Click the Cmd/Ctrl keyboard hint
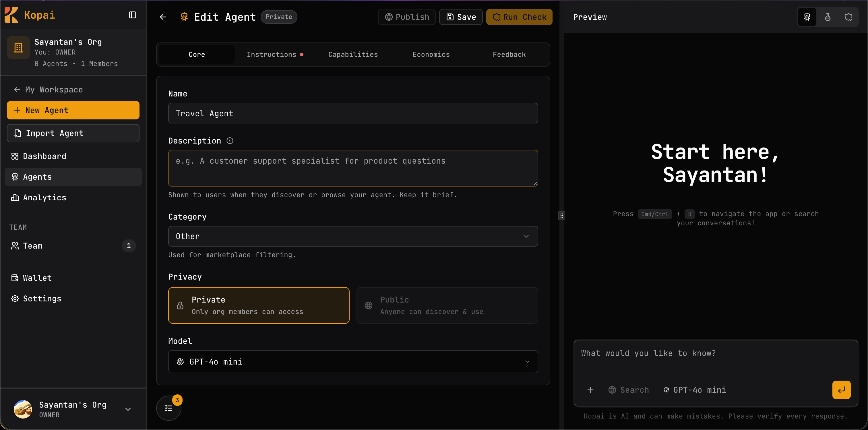The width and height of the screenshot is (868, 430). point(655,214)
